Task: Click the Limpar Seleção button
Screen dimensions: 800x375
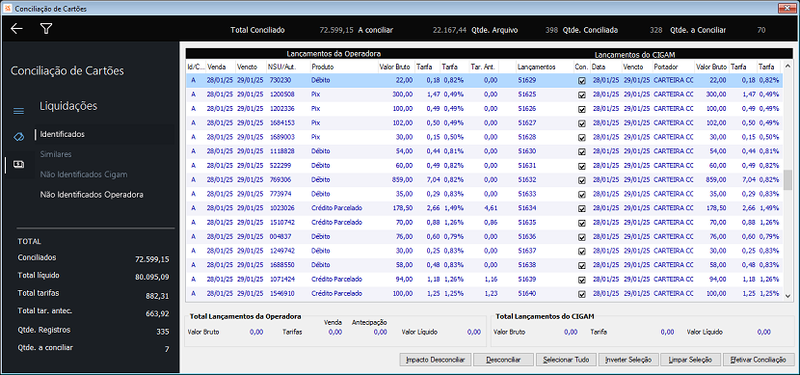Action: click(690, 360)
